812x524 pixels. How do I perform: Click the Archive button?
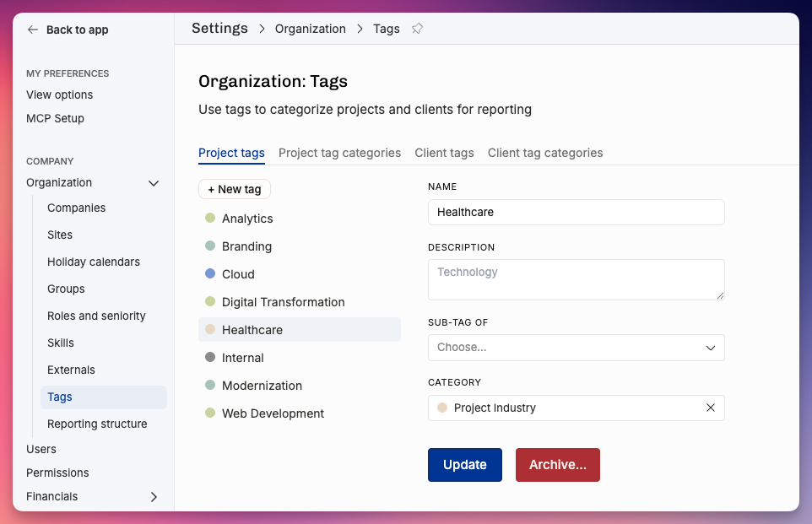(558, 464)
